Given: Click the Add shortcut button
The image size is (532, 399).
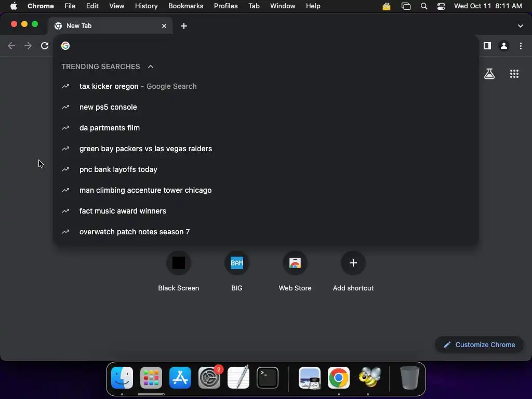Looking at the screenshot, I should click(x=353, y=271).
